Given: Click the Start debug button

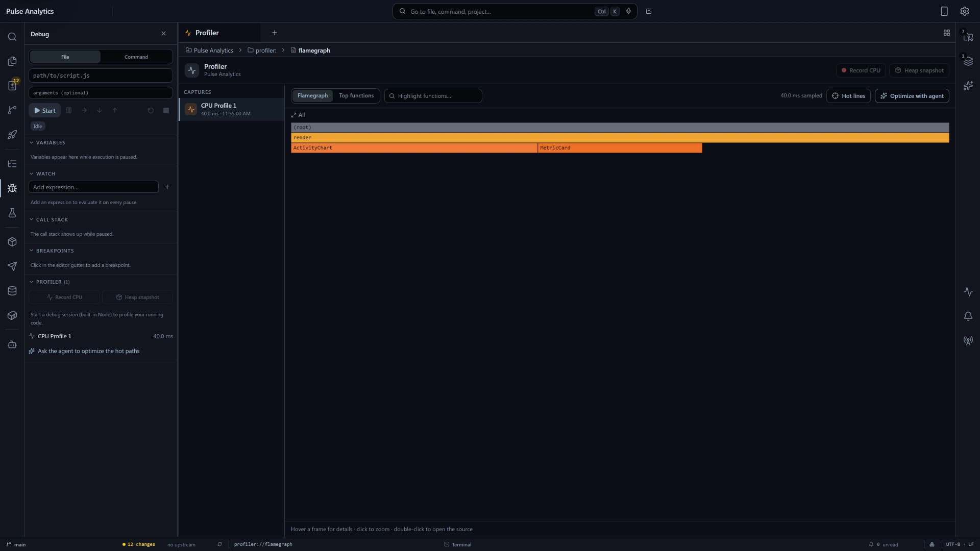Looking at the screenshot, I should coord(44,110).
